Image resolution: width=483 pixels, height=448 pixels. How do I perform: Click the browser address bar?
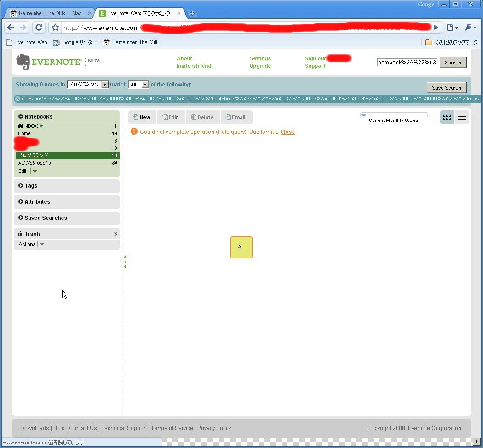tap(246, 28)
